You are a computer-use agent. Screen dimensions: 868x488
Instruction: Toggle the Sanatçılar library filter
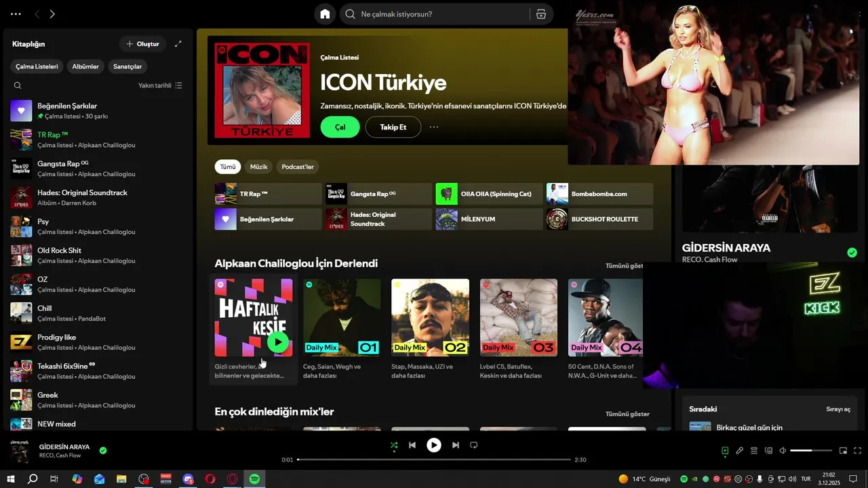click(x=127, y=66)
